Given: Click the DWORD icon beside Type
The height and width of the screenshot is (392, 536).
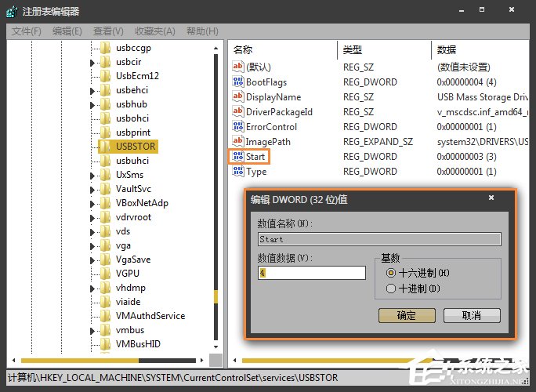Looking at the screenshot, I should [x=237, y=171].
